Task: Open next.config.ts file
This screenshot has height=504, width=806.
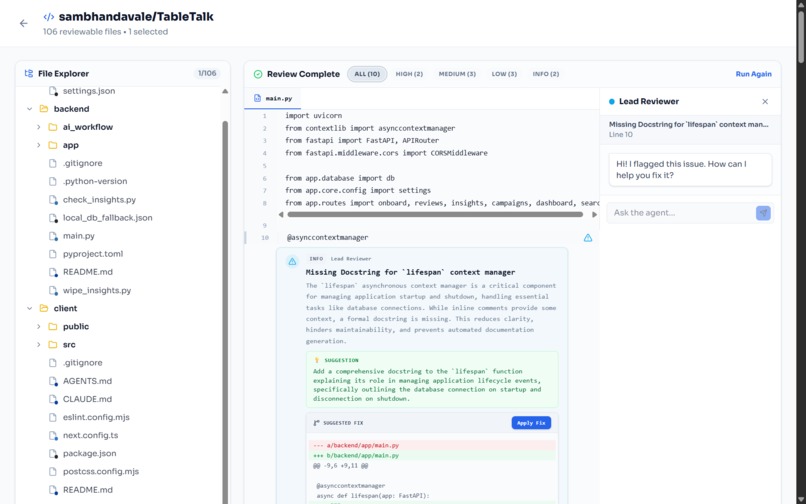Action: point(90,435)
